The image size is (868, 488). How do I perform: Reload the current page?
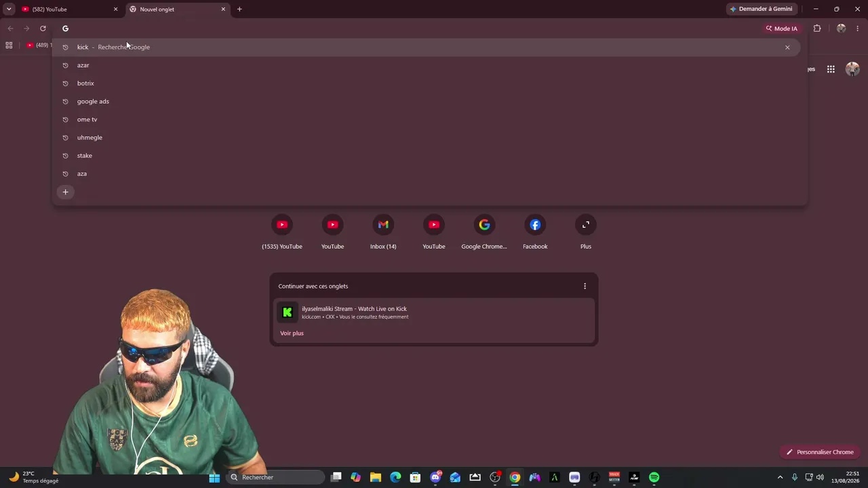(x=43, y=28)
